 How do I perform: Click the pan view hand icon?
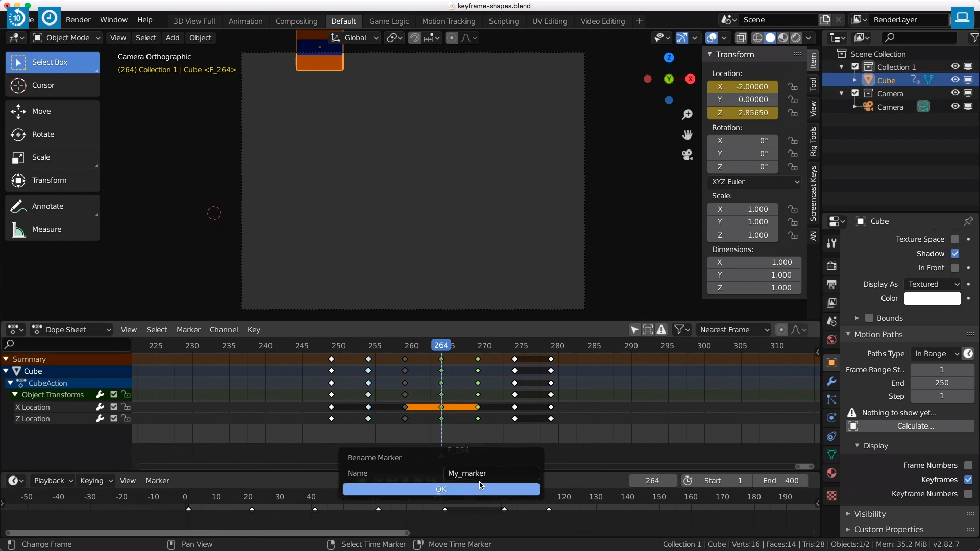pos(687,135)
